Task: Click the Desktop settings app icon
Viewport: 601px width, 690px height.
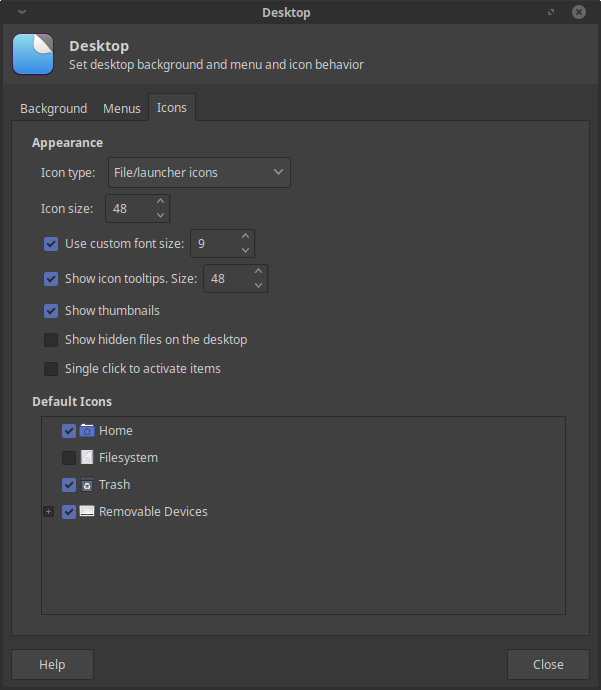Action: 33,54
